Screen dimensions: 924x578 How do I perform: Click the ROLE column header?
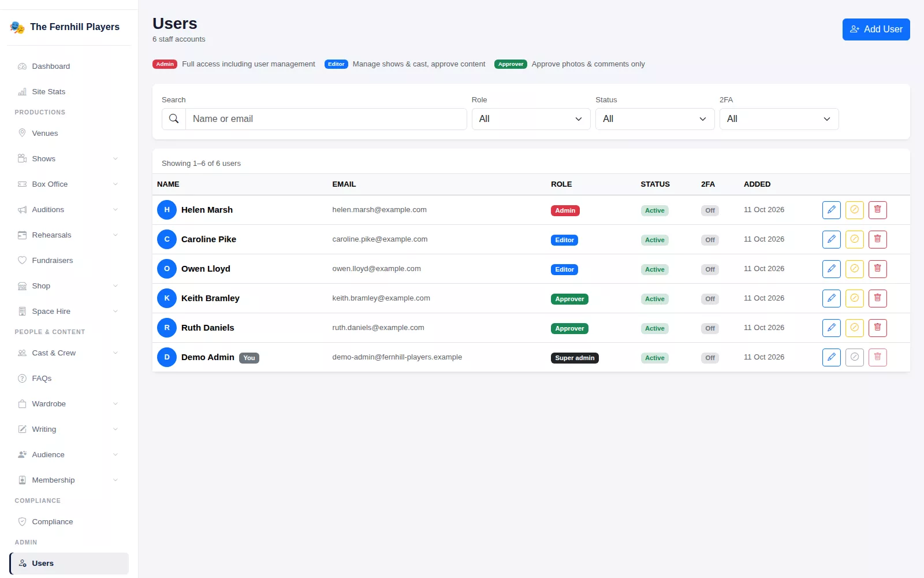pyautogui.click(x=561, y=184)
